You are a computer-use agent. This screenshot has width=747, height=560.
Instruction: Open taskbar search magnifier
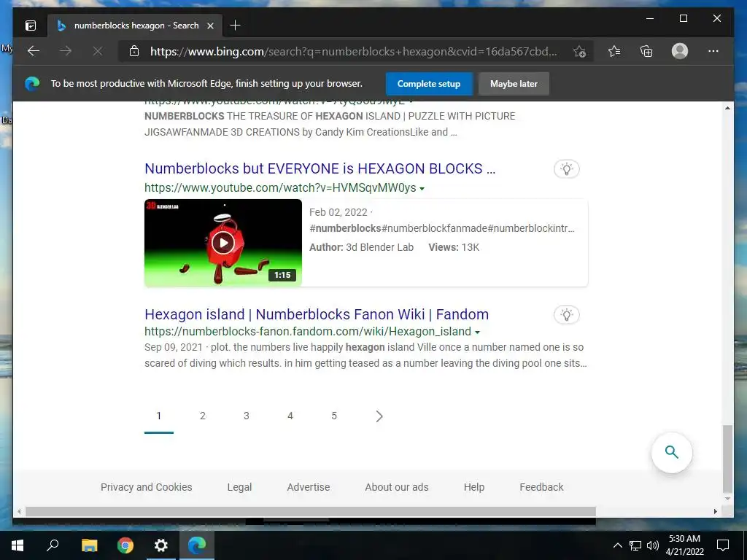click(x=53, y=545)
